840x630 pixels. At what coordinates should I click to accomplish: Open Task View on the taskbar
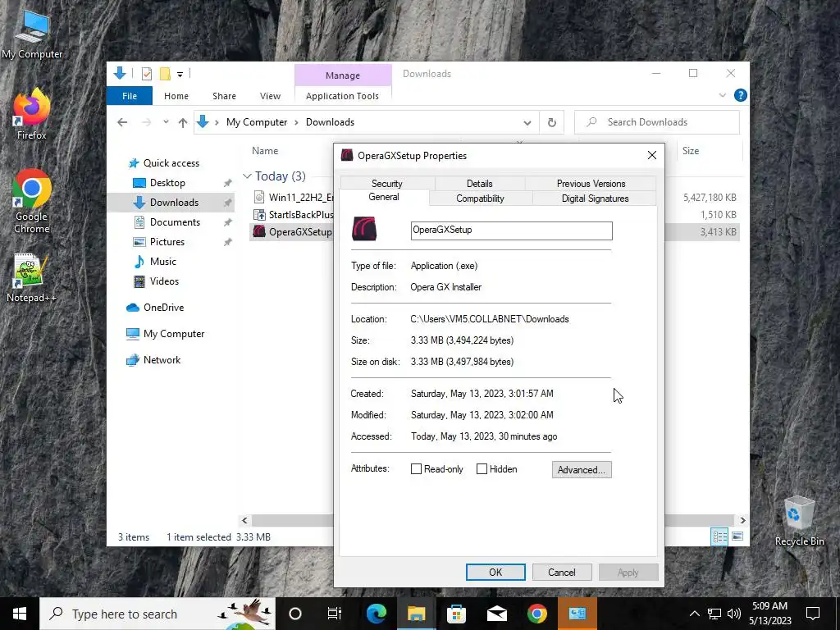[x=335, y=614]
